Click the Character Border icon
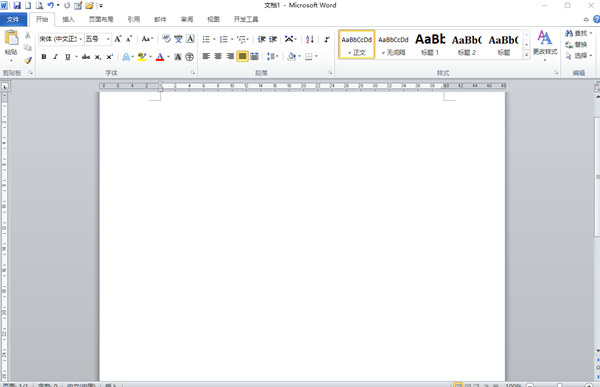The height and width of the screenshot is (387, 600). [190, 39]
